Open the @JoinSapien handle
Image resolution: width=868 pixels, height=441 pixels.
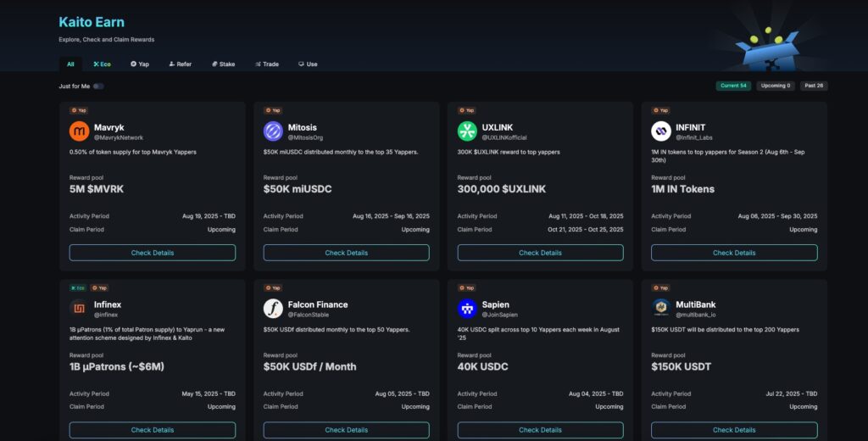pos(499,315)
